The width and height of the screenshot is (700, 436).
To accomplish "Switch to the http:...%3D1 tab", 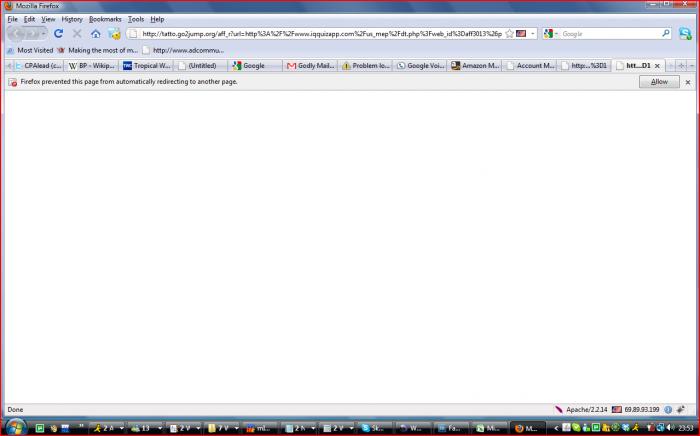I will tap(584, 66).
